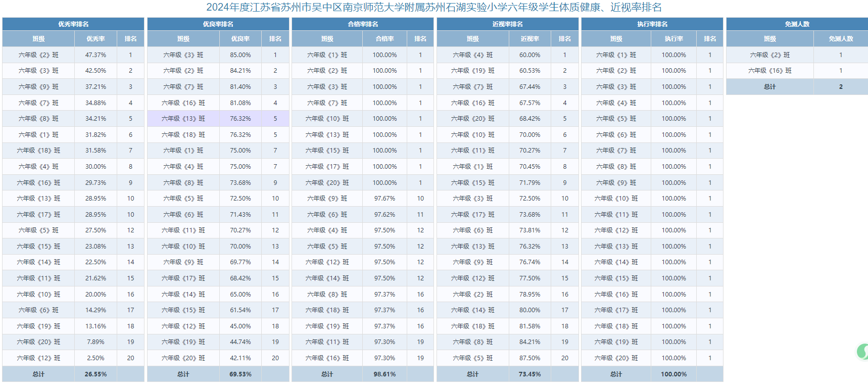Click the 合格率排名 table title

tap(363, 24)
